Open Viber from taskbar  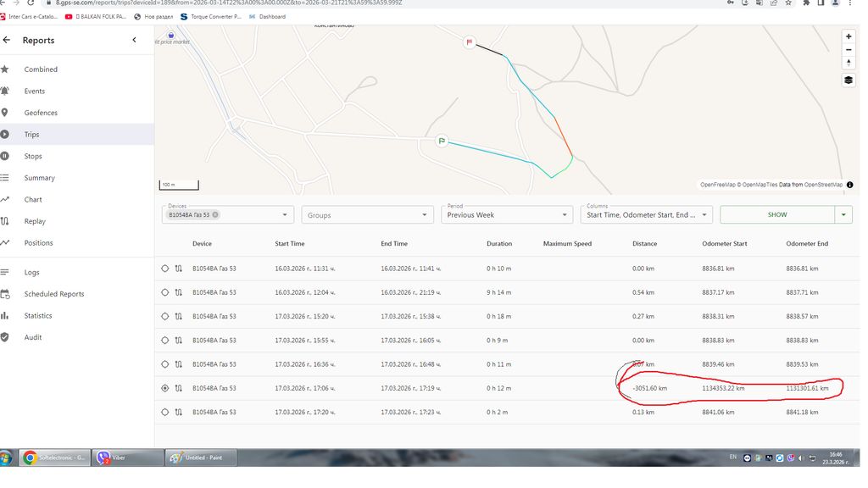click(x=127, y=458)
